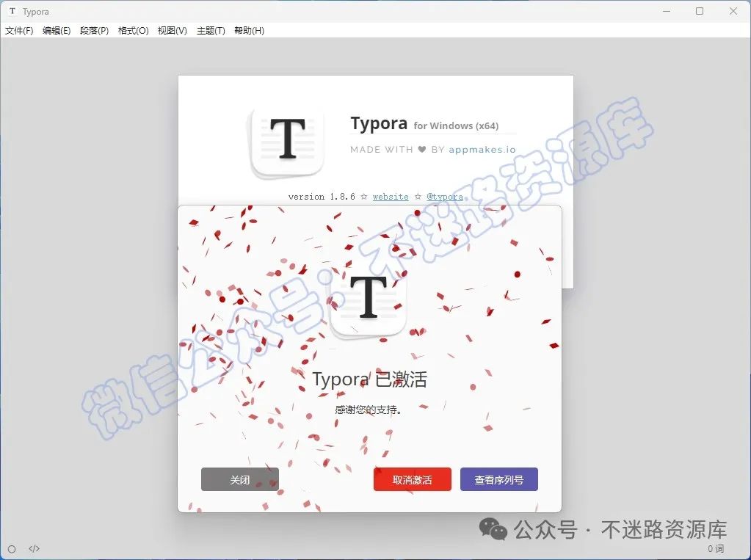
Task: Open the 编辑(E) menu
Action: coord(57,31)
